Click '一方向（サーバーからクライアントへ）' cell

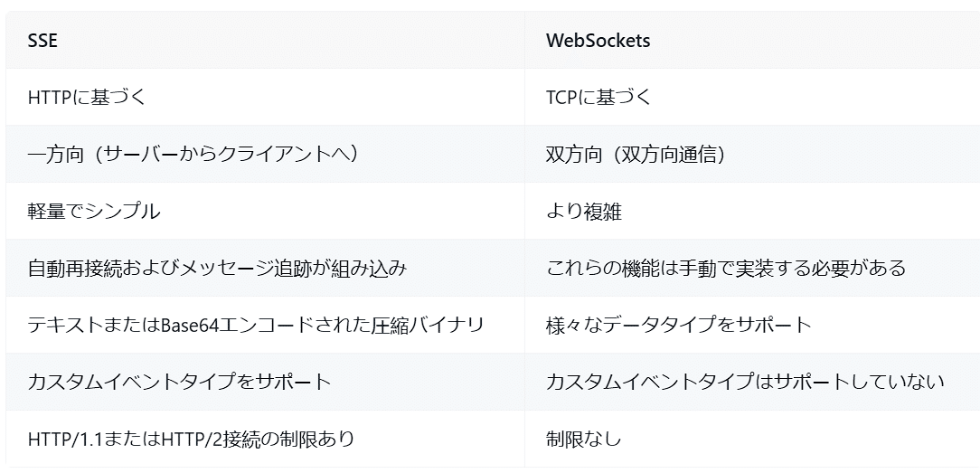click(x=265, y=154)
